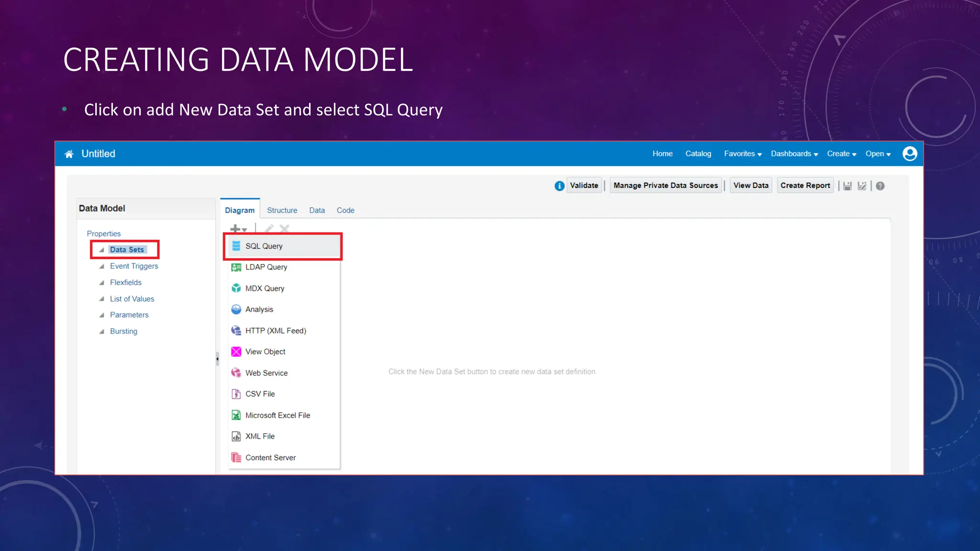Click the Manage Private Data Sources button
This screenshot has width=980, height=551.
665,186
